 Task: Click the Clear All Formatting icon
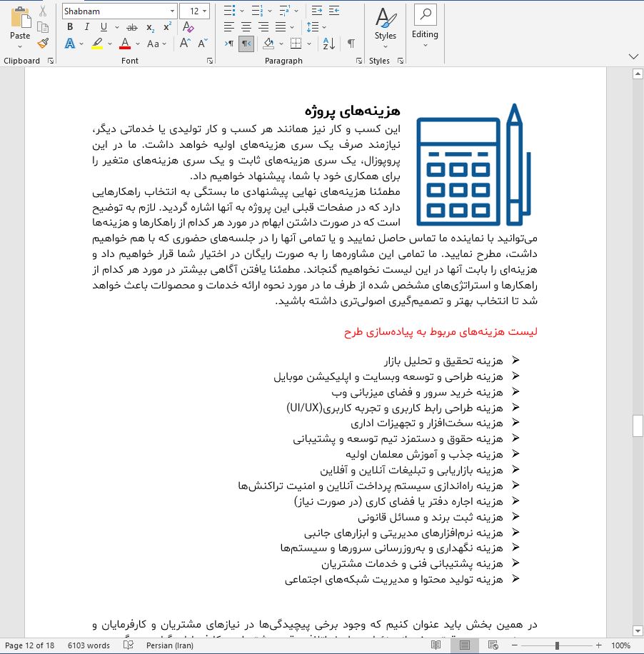(x=188, y=27)
